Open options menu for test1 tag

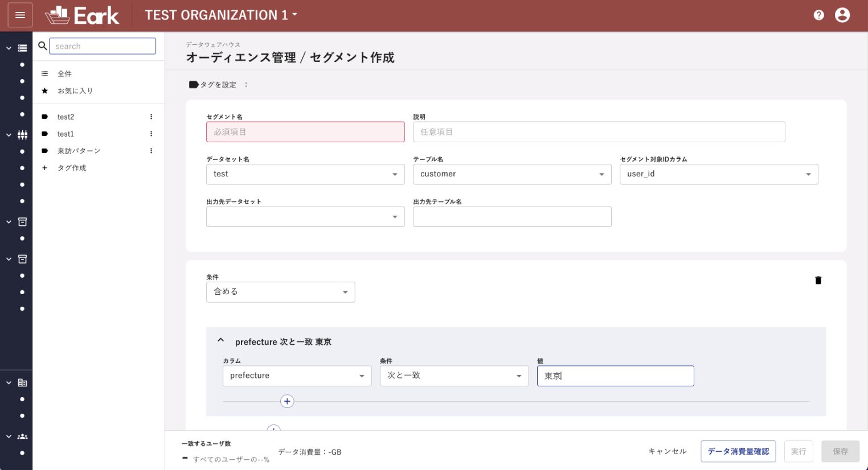[151, 134]
